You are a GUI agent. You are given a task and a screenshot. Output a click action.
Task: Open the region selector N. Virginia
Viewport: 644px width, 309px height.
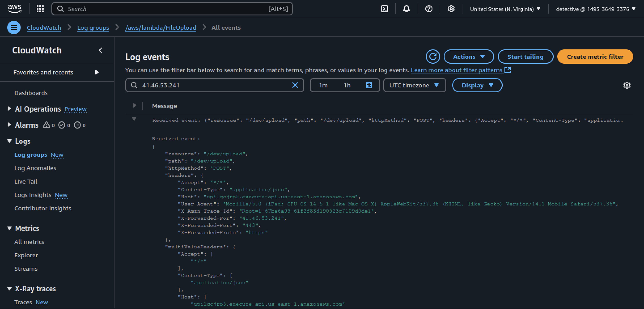505,9
